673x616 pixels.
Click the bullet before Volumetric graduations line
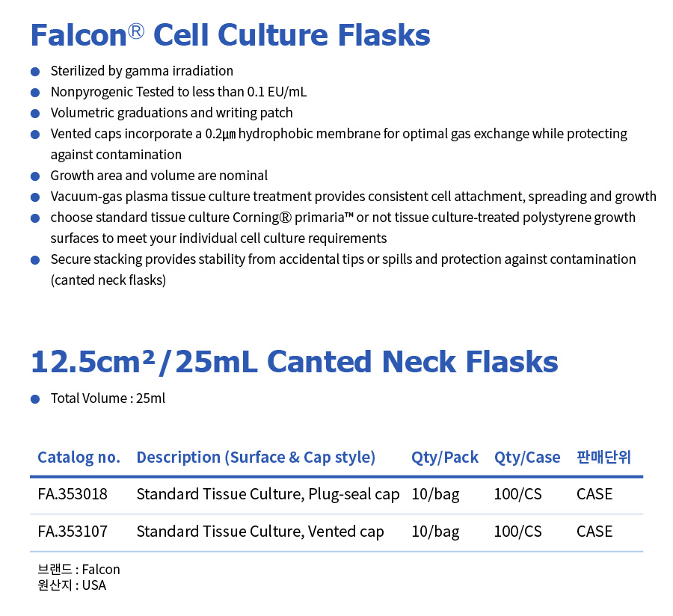tap(35, 114)
